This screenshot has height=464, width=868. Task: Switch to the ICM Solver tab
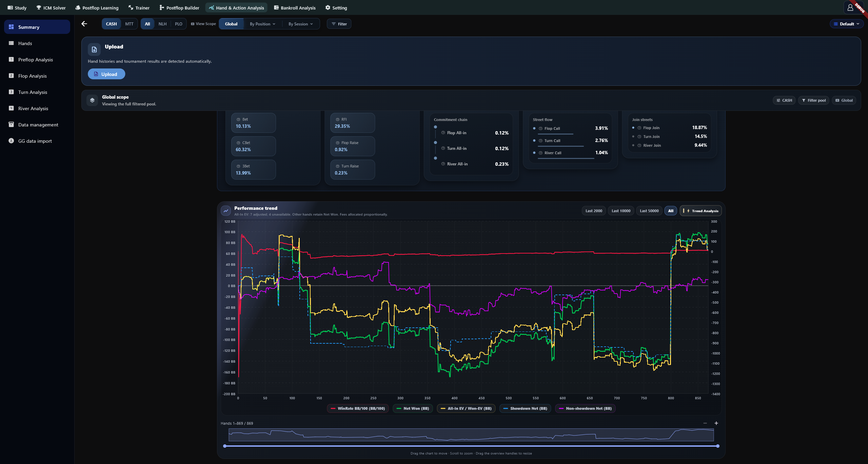(x=51, y=7)
